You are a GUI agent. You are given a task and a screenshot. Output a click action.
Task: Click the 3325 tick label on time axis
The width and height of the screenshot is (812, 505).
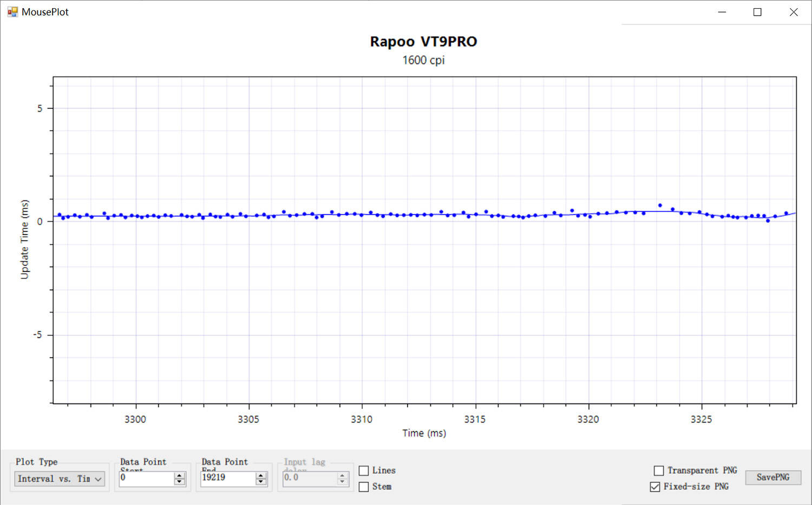(702, 419)
